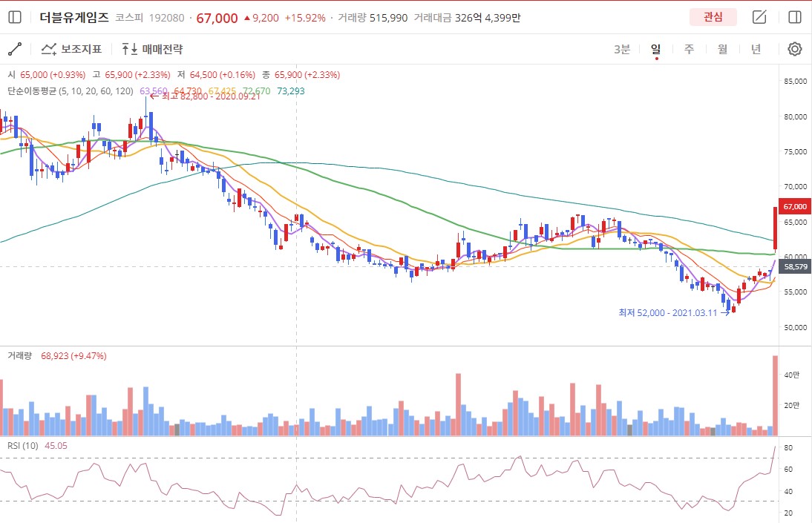Click red 67,000 price tag on axis
Screen dimensions: 812x523
click(x=794, y=207)
